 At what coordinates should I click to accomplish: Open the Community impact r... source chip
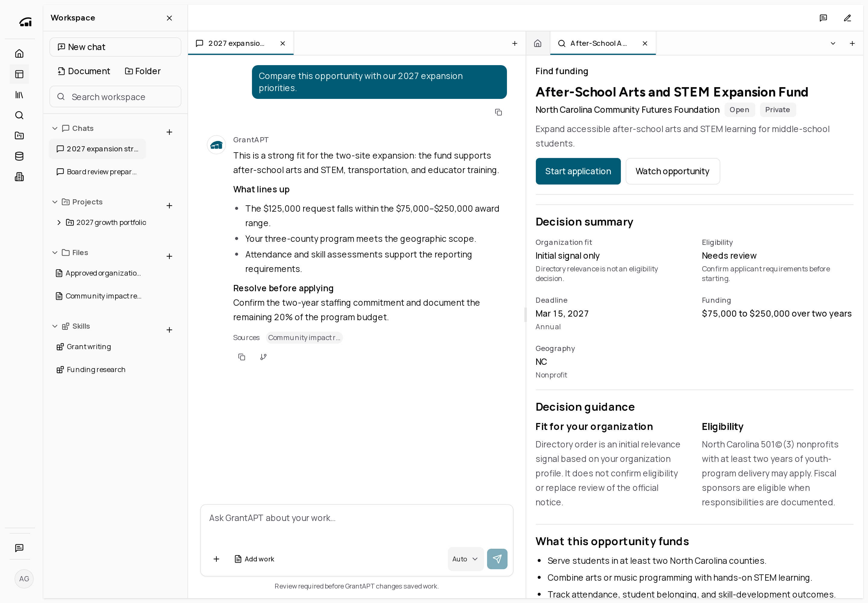[x=304, y=338]
